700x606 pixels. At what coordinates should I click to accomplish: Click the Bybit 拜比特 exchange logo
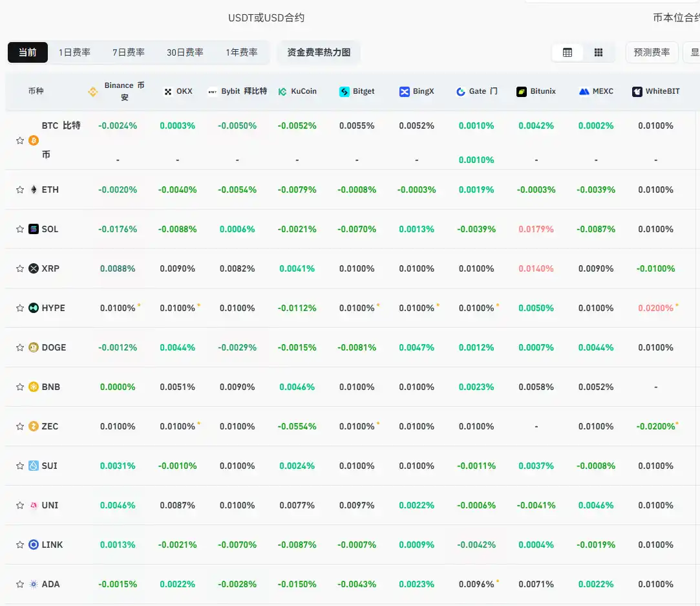[x=213, y=91]
